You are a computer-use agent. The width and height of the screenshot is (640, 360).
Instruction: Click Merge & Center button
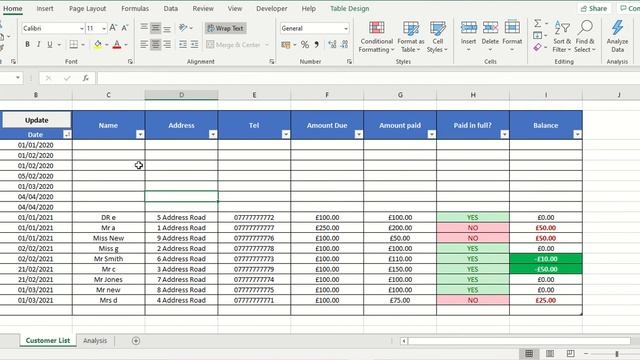click(233, 44)
